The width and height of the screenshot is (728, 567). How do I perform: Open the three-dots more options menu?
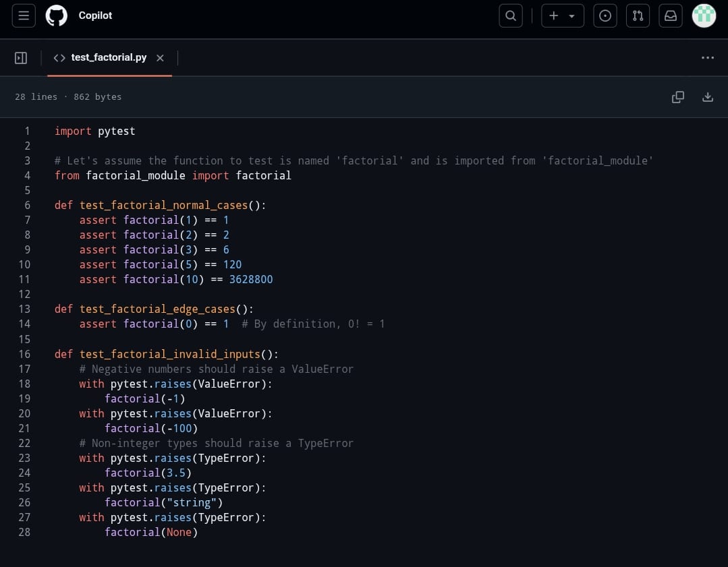pyautogui.click(x=708, y=57)
